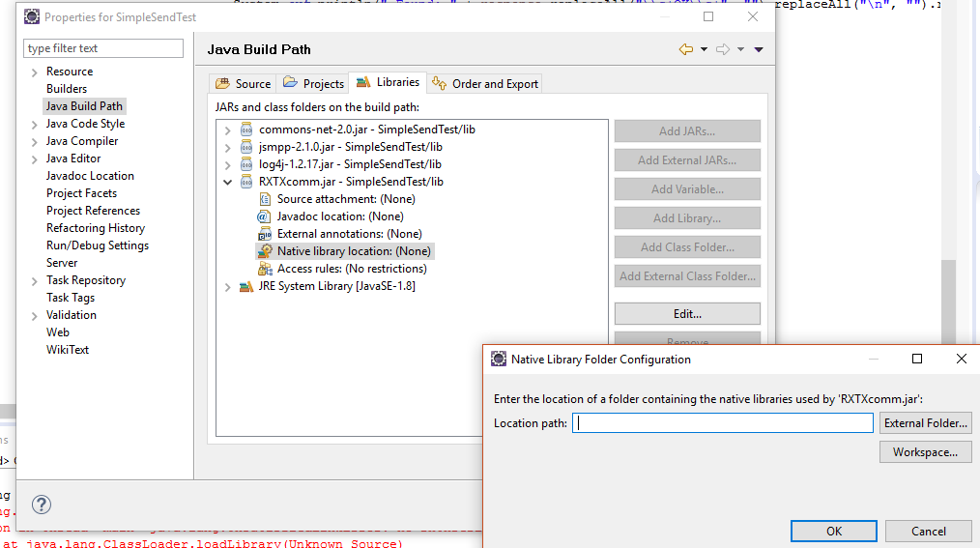
Task: Select Project Facets in the sidebar
Action: (81, 193)
